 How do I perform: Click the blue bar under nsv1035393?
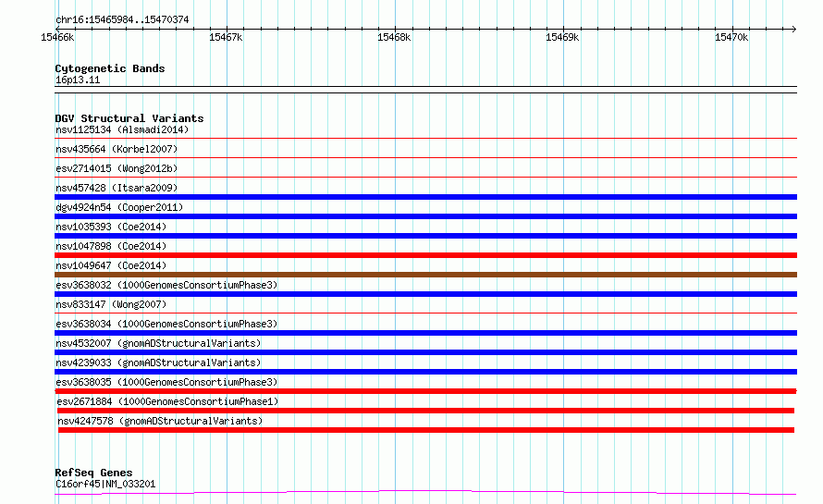point(425,236)
